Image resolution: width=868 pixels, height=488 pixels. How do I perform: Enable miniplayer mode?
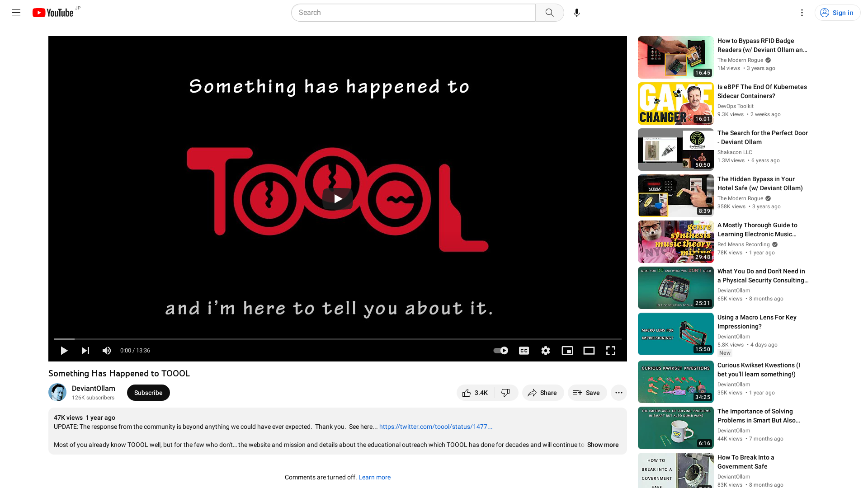(x=567, y=351)
